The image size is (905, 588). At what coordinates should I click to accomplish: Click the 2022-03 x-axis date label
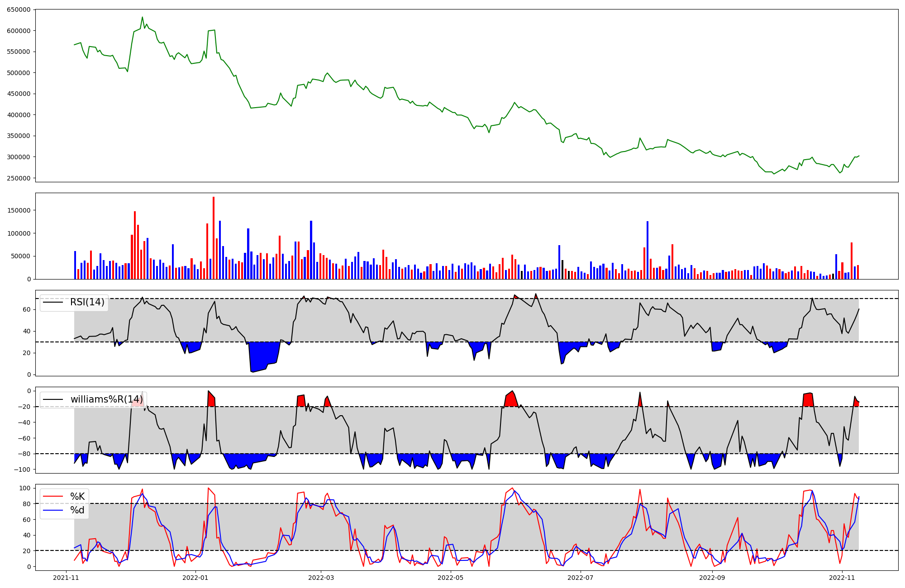click(321, 578)
